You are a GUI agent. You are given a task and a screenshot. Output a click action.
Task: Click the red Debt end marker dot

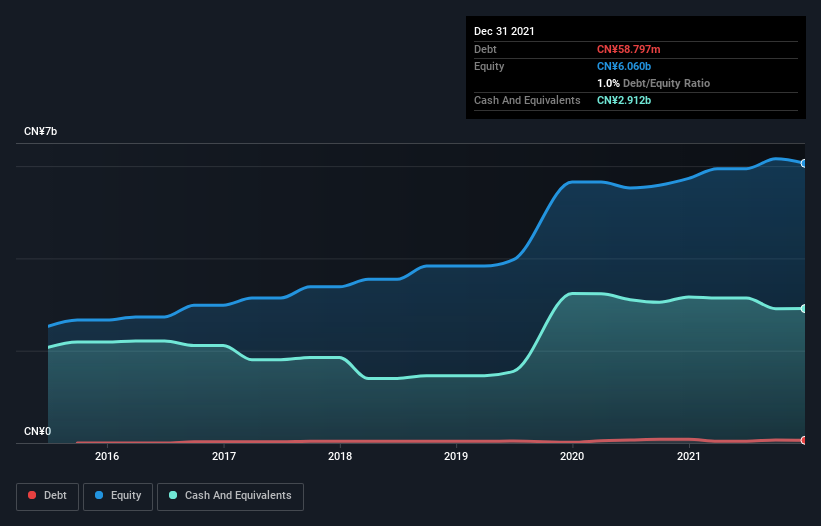804,440
